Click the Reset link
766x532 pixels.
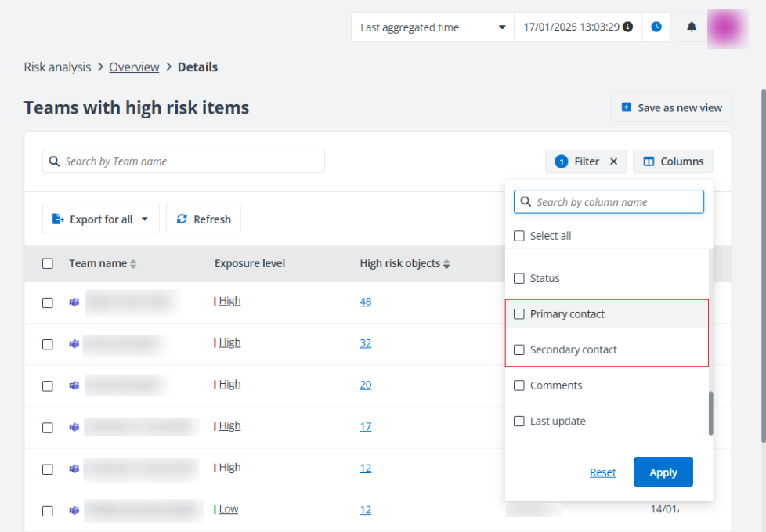pyautogui.click(x=602, y=472)
